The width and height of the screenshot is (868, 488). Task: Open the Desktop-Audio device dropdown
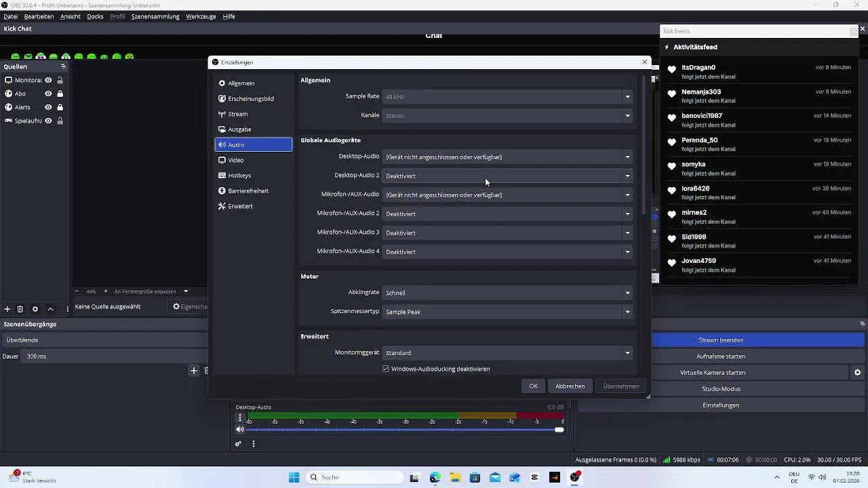pyautogui.click(x=507, y=157)
